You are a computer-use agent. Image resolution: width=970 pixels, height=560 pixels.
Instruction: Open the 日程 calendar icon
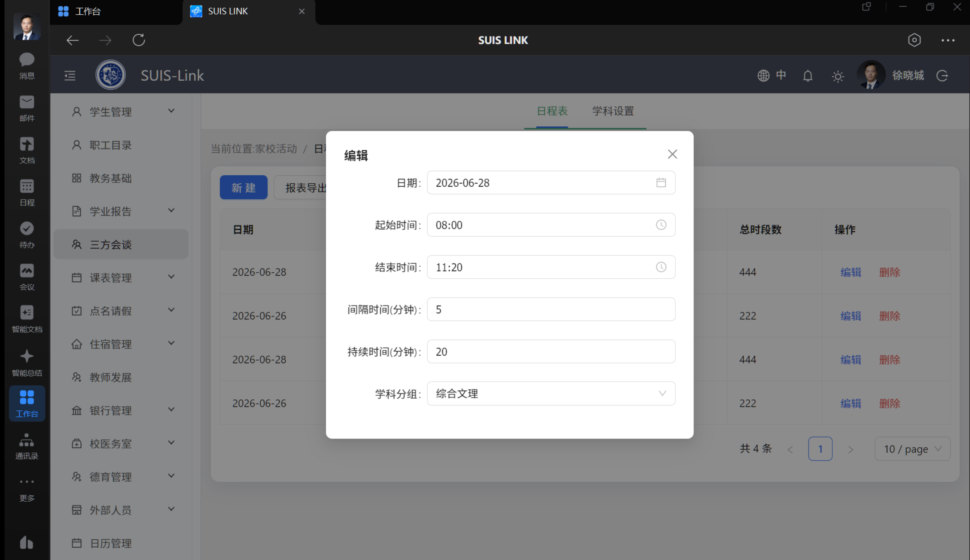pos(27,193)
